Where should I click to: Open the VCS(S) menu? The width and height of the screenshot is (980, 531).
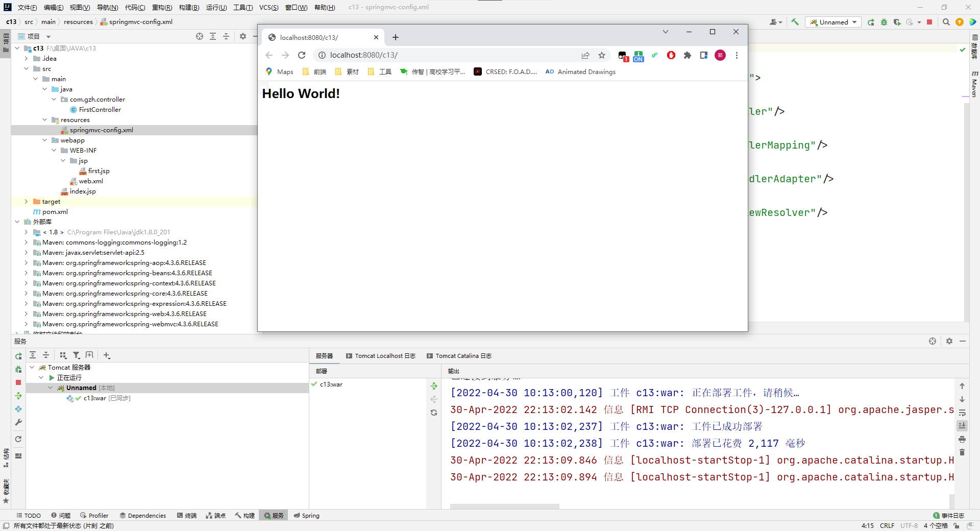(x=268, y=7)
